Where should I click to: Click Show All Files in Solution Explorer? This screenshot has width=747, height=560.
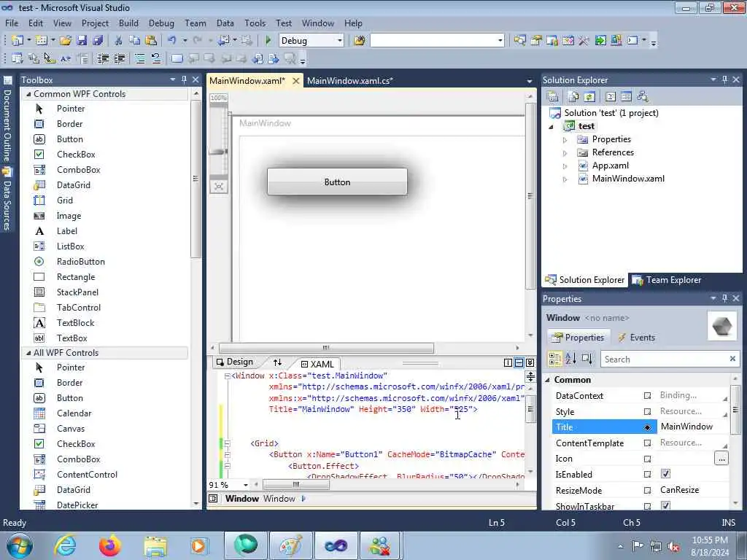tap(573, 97)
